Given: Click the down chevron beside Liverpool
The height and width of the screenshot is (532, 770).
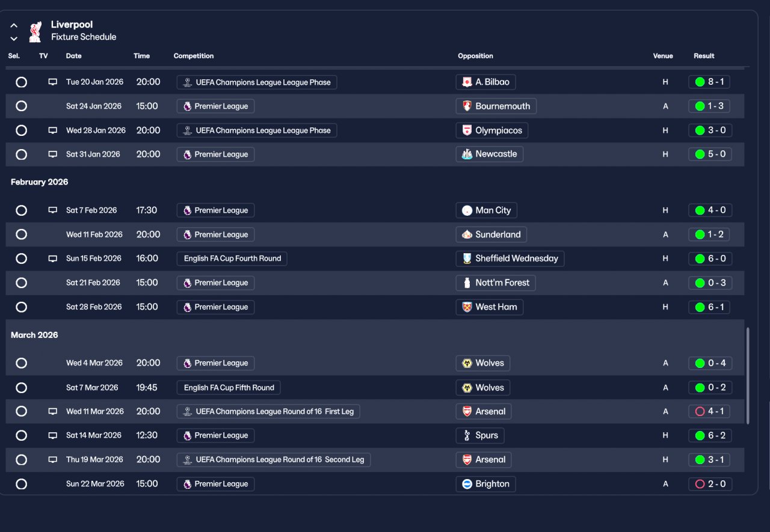Looking at the screenshot, I should point(14,39).
